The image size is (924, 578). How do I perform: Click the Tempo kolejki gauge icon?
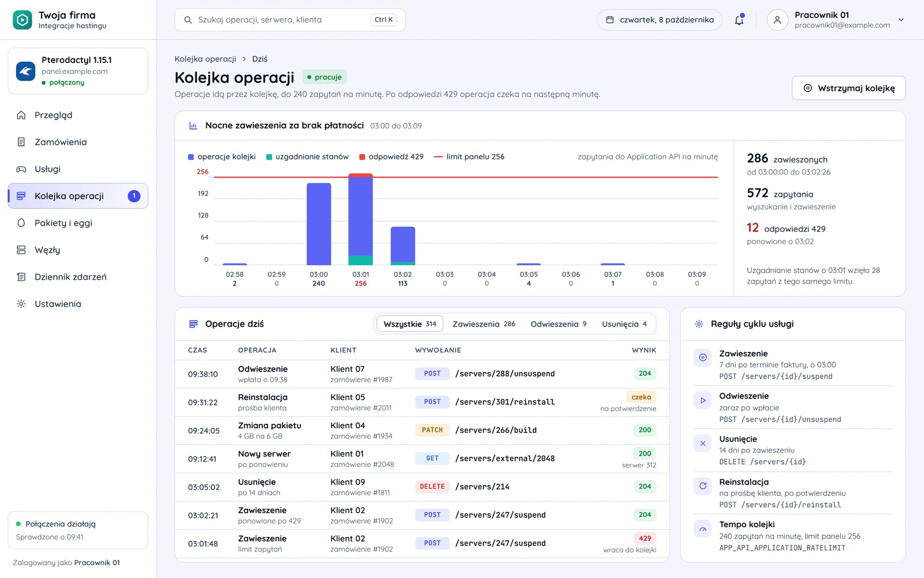point(703,529)
